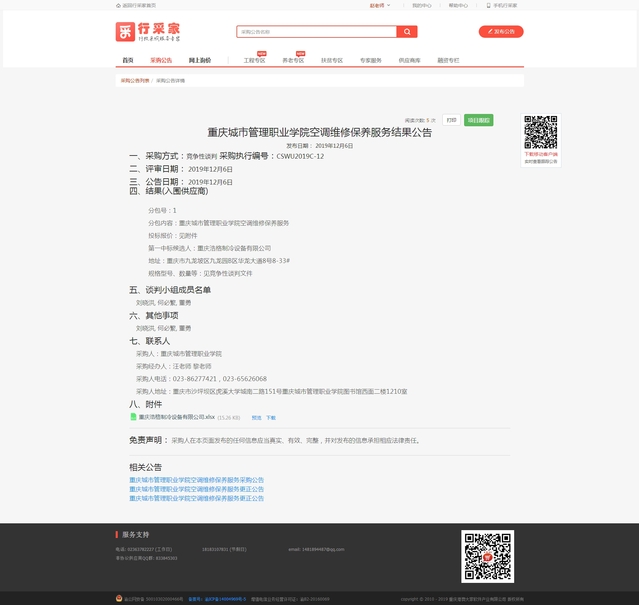
Task: Open 扶贫专区 nav tab
Action: pyautogui.click(x=332, y=60)
